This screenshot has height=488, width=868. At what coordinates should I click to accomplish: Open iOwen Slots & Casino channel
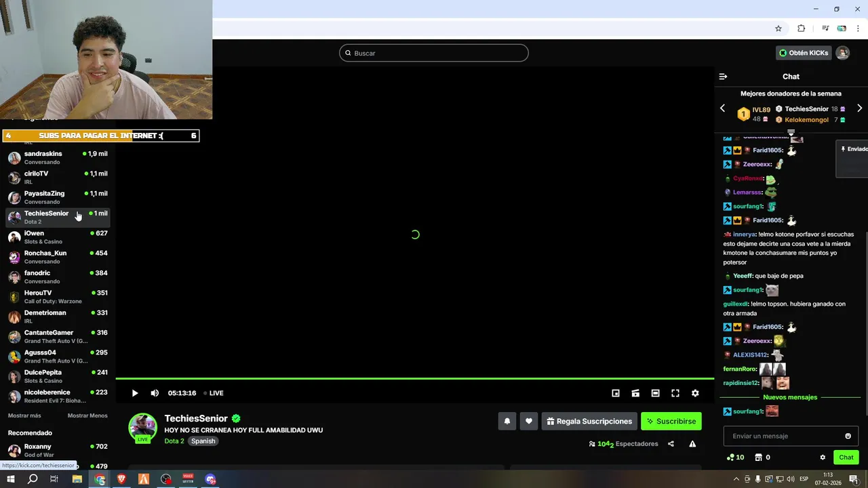click(x=58, y=237)
